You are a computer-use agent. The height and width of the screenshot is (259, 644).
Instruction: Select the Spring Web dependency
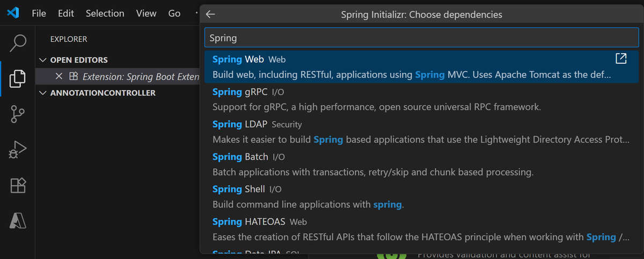(421, 67)
